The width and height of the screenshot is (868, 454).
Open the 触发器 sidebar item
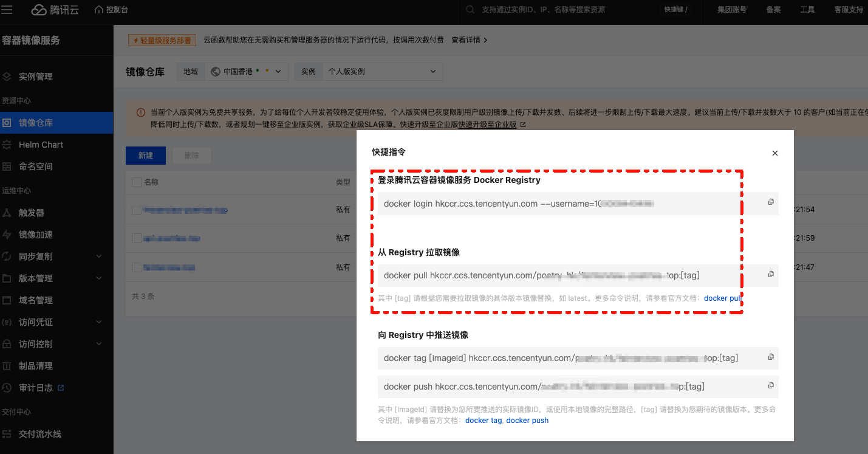pyautogui.click(x=32, y=213)
